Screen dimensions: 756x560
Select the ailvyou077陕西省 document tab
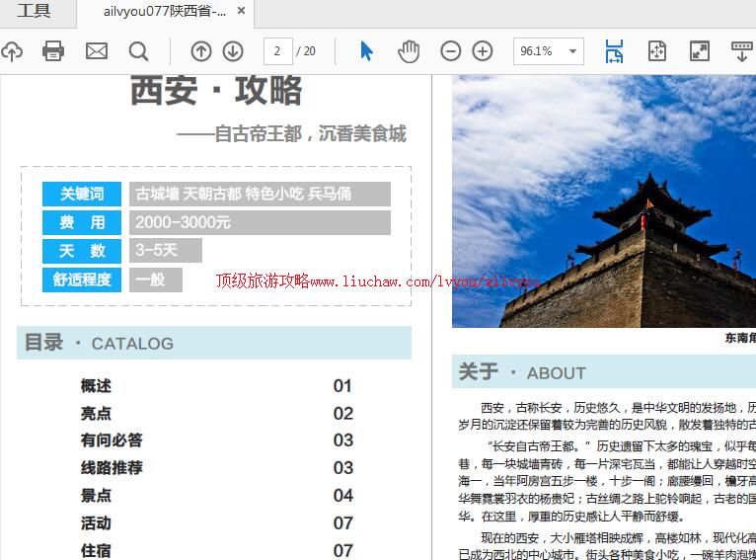[x=164, y=13]
